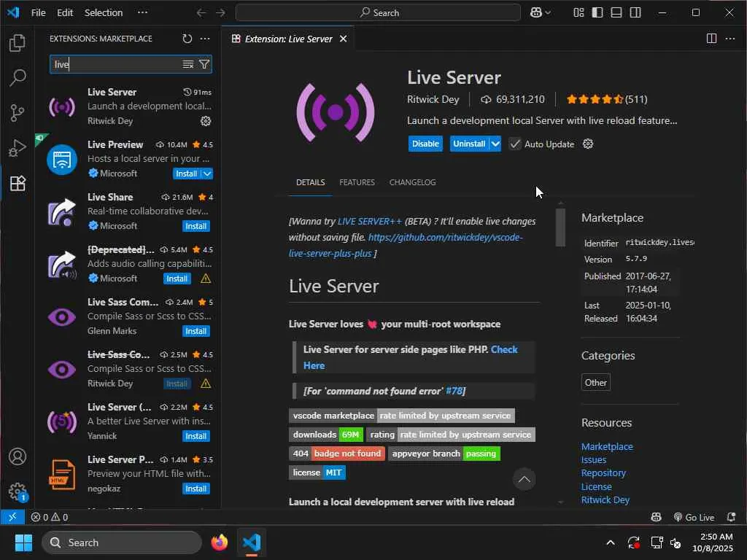Open Extensions panel more actions menu
747x560 pixels.
point(205,39)
